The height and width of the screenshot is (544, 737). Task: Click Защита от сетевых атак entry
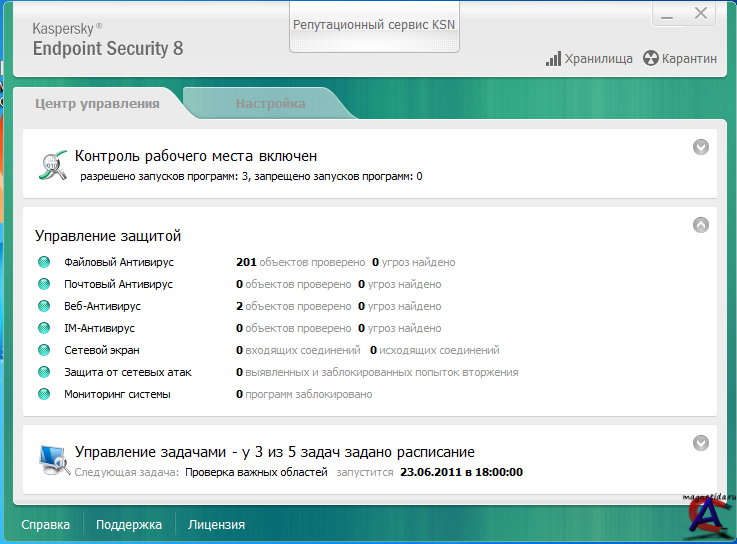(x=127, y=373)
